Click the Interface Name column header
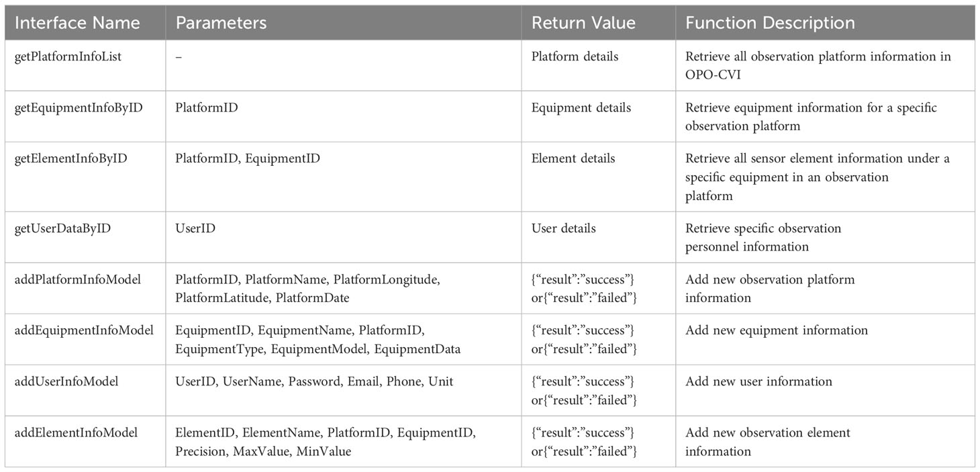980x472 pixels. tap(77, 23)
